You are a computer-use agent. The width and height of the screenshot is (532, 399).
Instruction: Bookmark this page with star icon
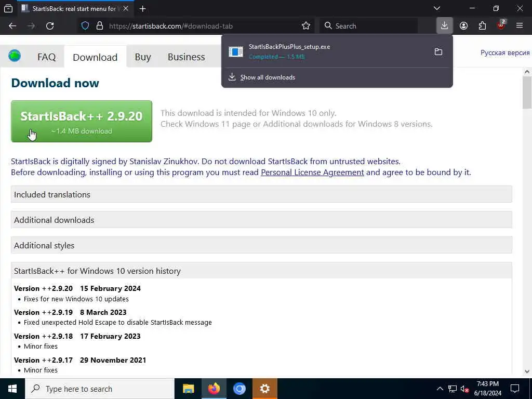pos(305,26)
